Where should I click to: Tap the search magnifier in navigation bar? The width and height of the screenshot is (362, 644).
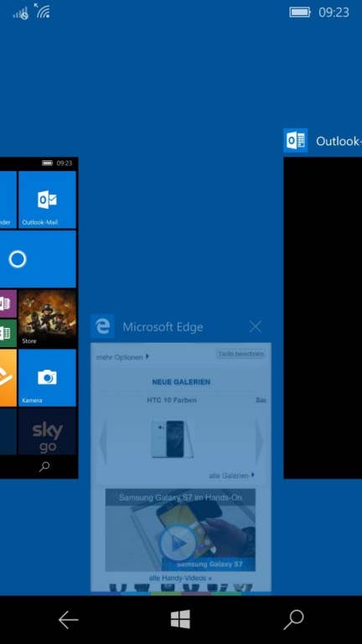point(293,620)
